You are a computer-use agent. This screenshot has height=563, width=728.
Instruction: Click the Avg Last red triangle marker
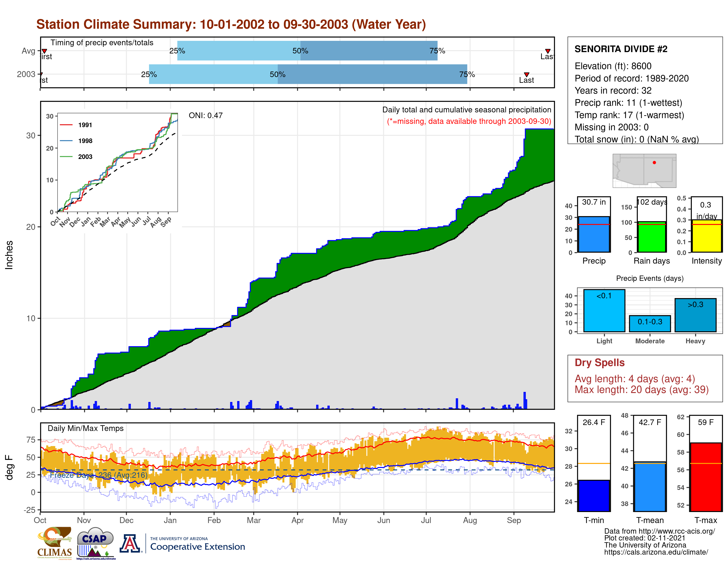[548, 51]
